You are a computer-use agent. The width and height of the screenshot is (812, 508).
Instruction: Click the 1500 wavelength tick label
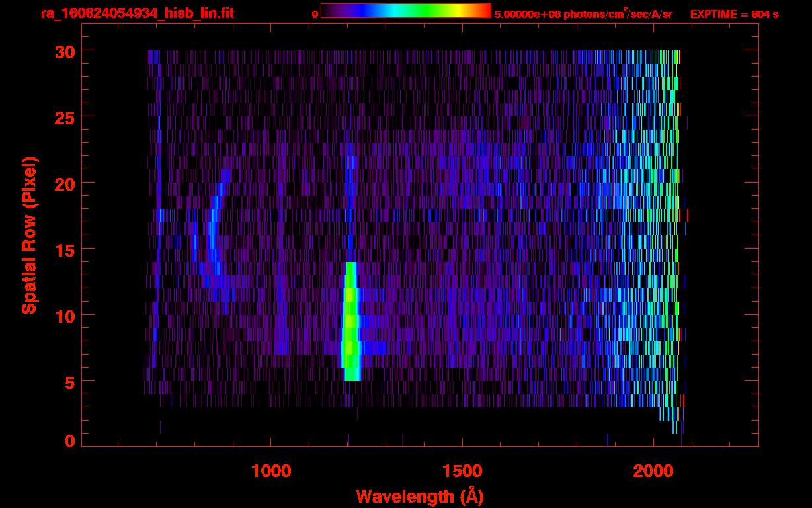462,471
